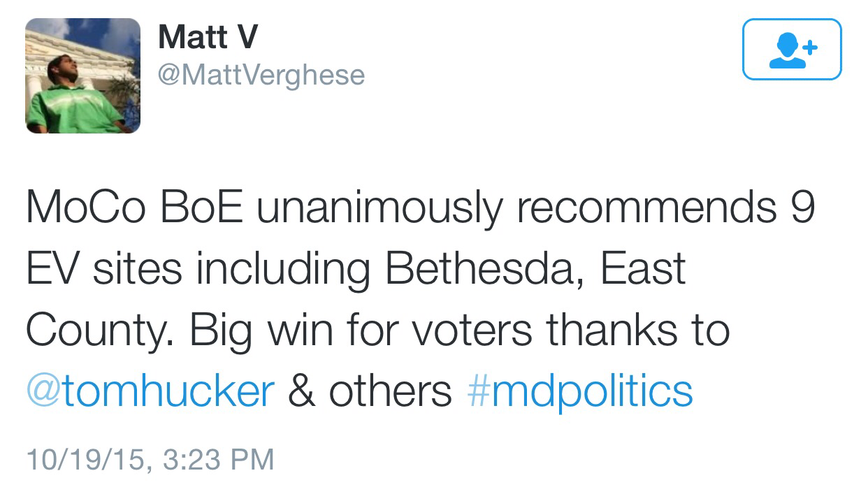The width and height of the screenshot is (868, 501).
Task: Open Matt V's profile picture
Action: click(x=83, y=75)
